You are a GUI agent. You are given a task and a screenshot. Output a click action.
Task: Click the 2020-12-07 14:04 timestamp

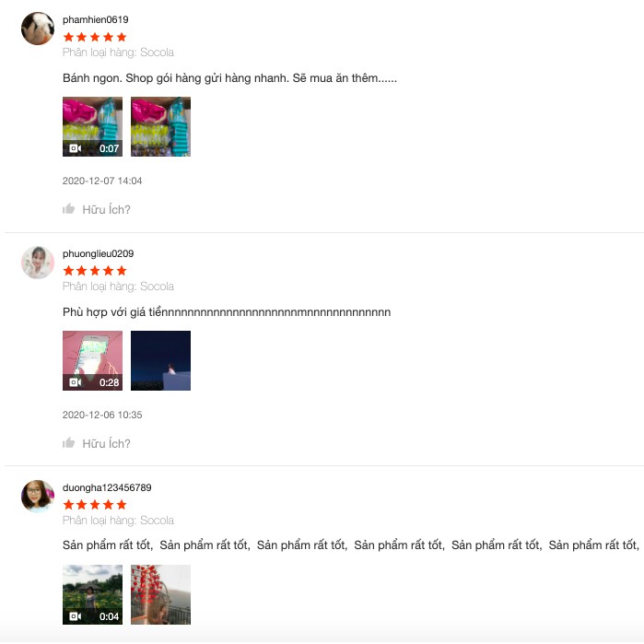point(102,181)
